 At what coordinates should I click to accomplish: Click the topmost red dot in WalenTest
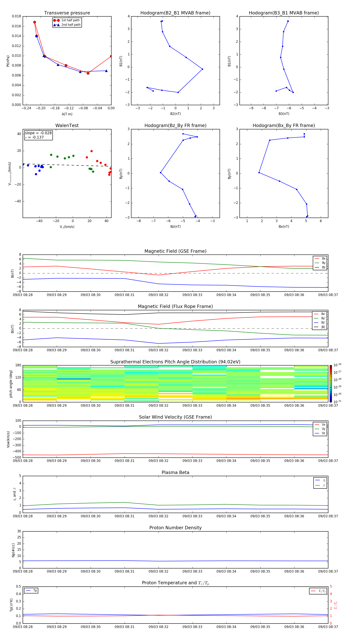(x=91, y=151)
